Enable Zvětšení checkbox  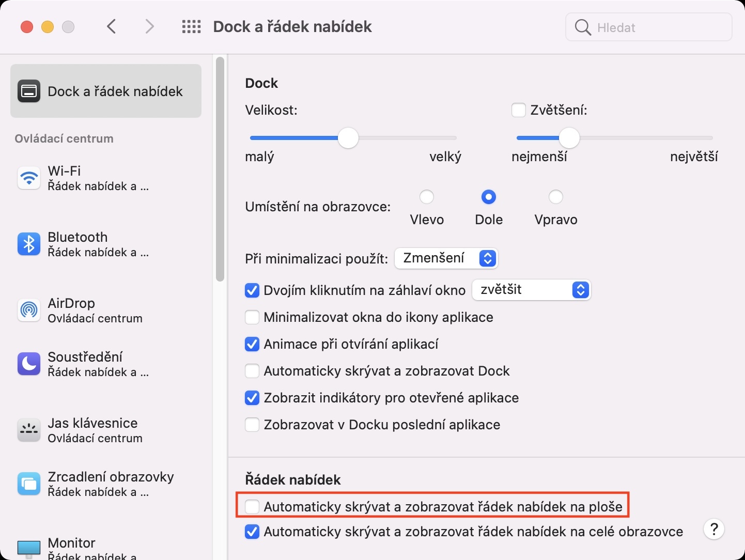[x=519, y=110]
